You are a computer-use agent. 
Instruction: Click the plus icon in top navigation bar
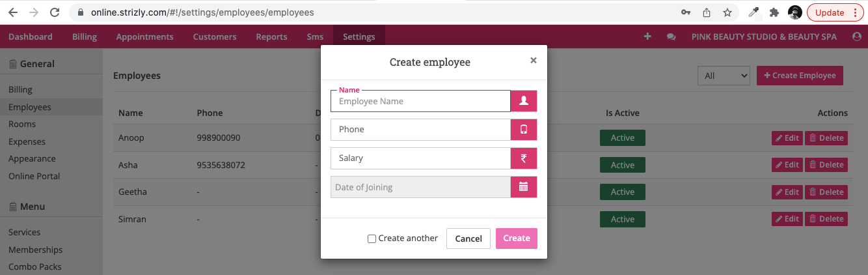(647, 37)
